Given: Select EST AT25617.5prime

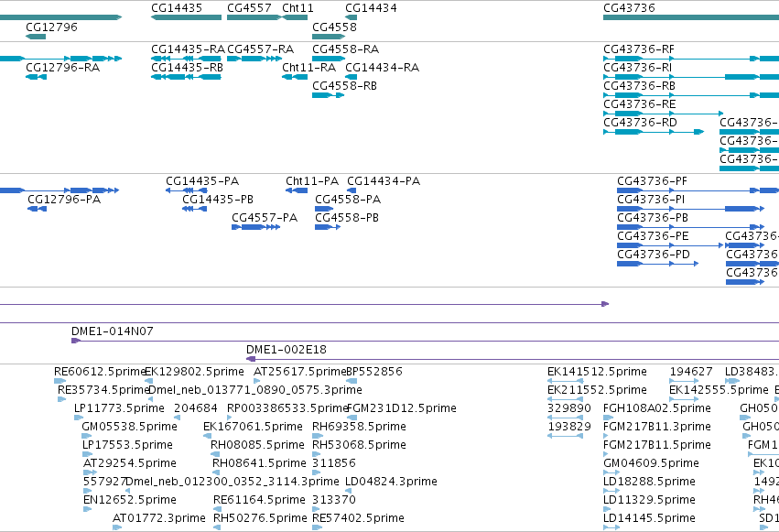Looking at the screenshot, I should 299,372.
